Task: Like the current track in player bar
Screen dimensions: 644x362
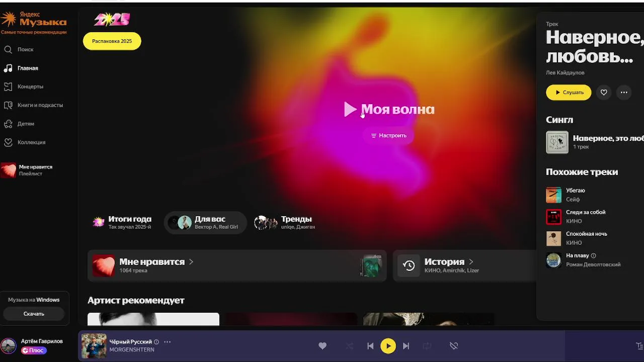Action: point(323,346)
